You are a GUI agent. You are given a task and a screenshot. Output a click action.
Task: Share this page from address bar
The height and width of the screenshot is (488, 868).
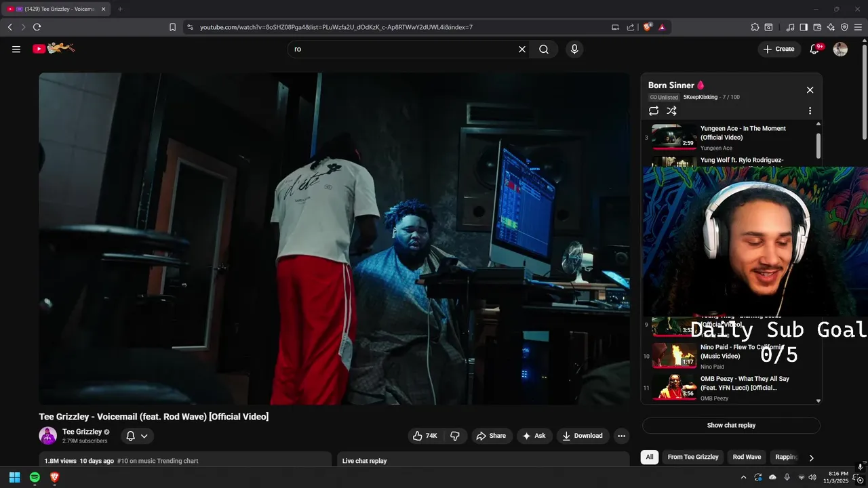[631, 27]
